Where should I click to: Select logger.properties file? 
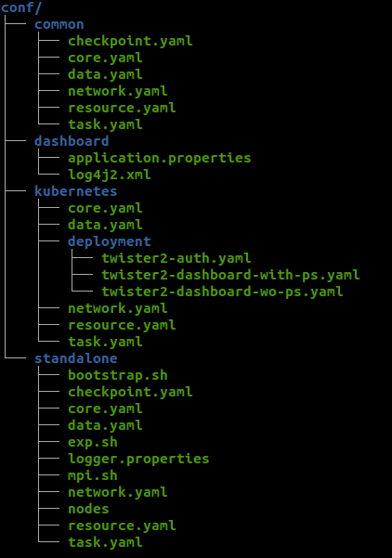138,459
